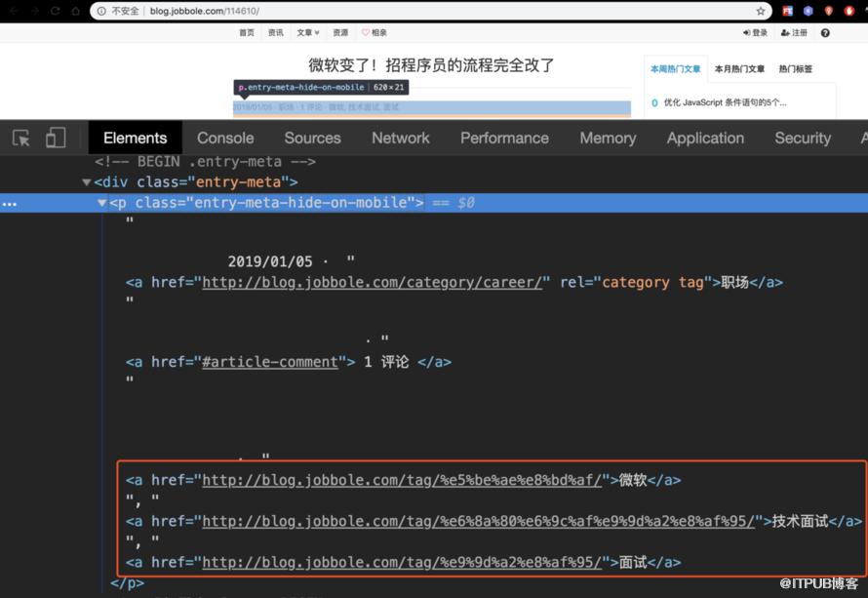Click the browser address bar URL
The height and width of the screenshot is (598, 868).
point(204,11)
